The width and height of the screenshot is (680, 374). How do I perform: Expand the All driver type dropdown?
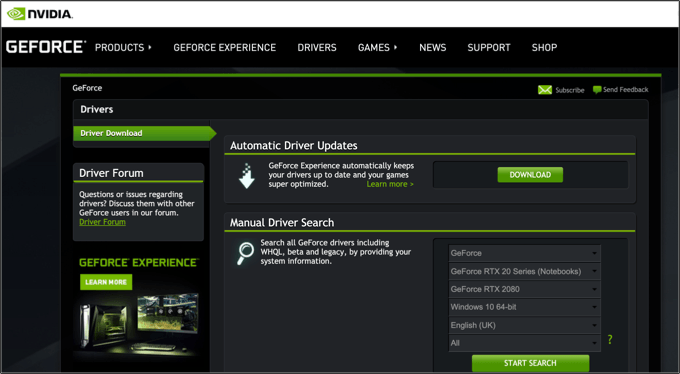(x=524, y=343)
